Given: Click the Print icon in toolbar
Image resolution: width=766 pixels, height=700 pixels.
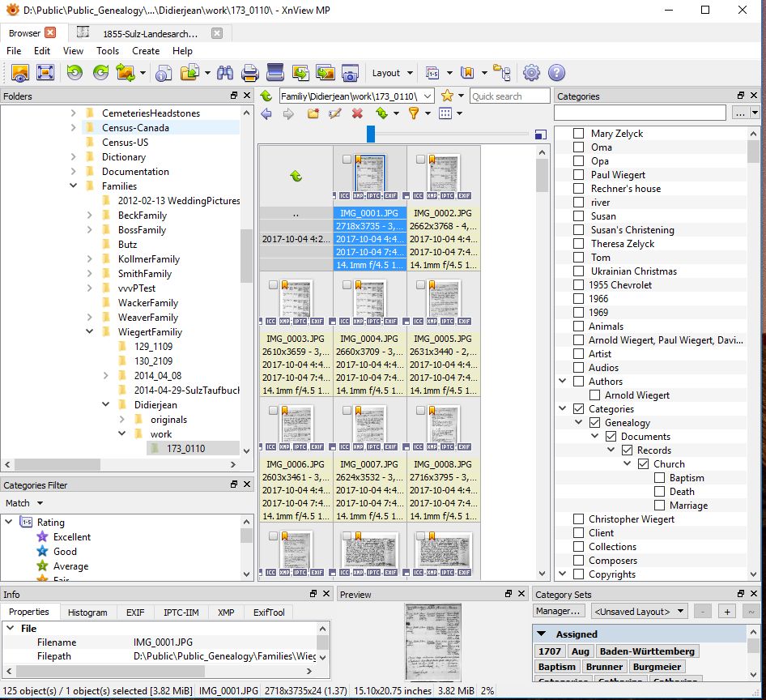Looking at the screenshot, I should tap(250, 73).
